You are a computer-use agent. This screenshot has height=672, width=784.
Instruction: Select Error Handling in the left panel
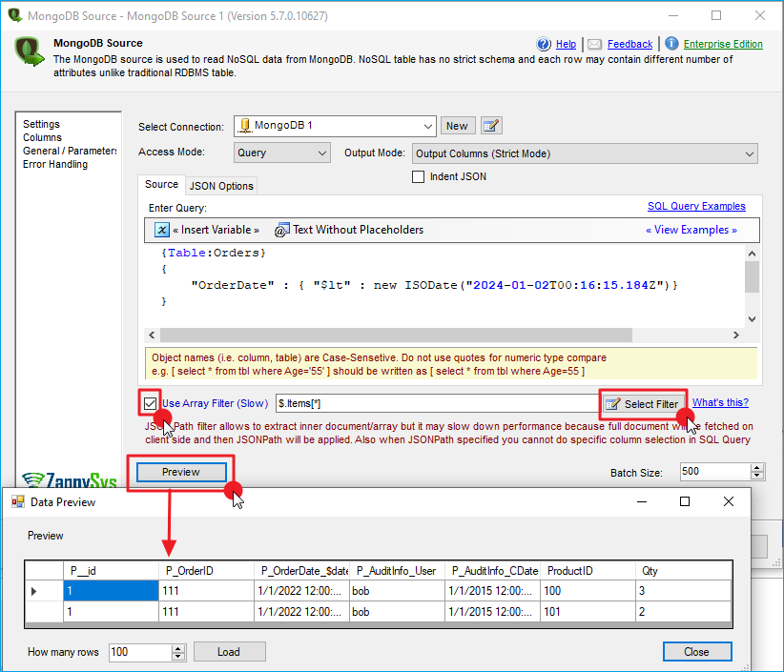tap(55, 164)
